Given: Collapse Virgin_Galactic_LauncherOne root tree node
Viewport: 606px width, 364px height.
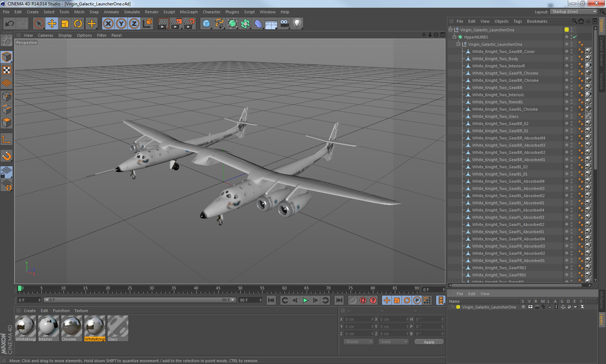Looking at the screenshot, I should pos(451,30).
